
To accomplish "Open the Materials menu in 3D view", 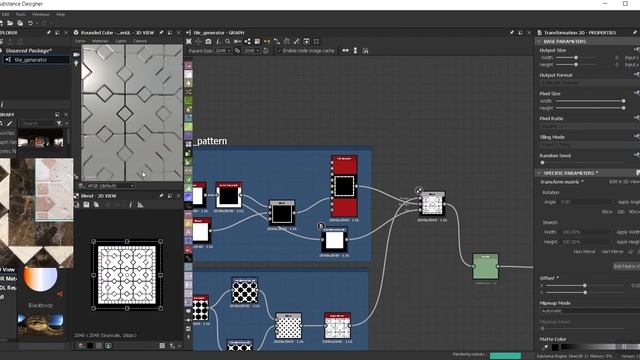I will [x=100, y=41].
